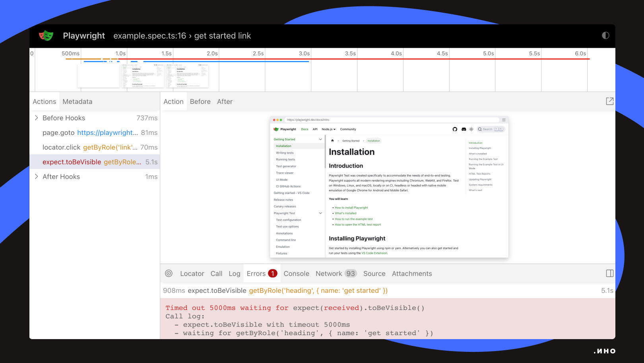Collapse Getting Started section in snapshot sidebar
Image resolution: width=644 pixels, height=363 pixels.
pyautogui.click(x=320, y=139)
